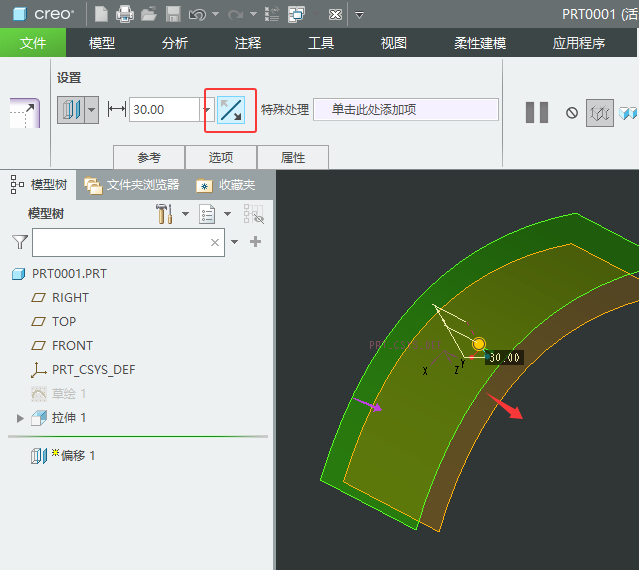The image size is (639, 570).
Task: Click the Redo arrow icon
Action: (x=236, y=15)
